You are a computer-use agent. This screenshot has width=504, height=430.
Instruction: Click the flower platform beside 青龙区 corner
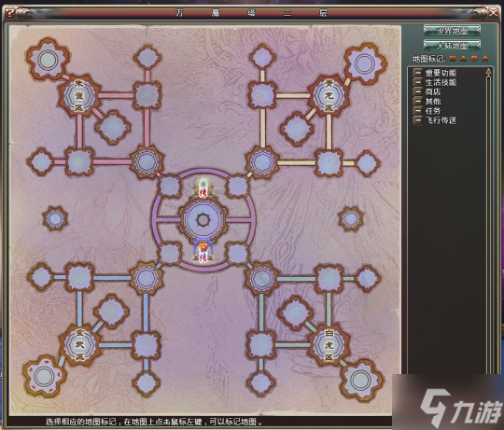(365, 63)
